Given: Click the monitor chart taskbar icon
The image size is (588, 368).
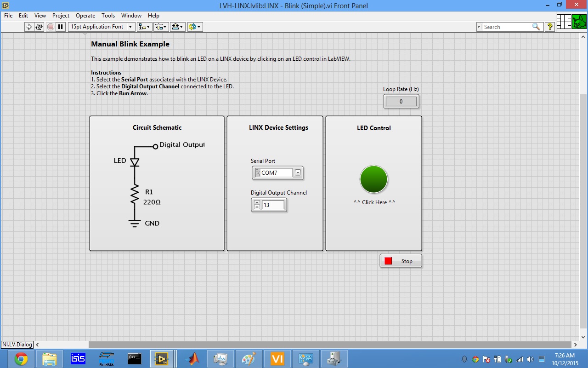Looking at the screenshot, I should point(221,359).
